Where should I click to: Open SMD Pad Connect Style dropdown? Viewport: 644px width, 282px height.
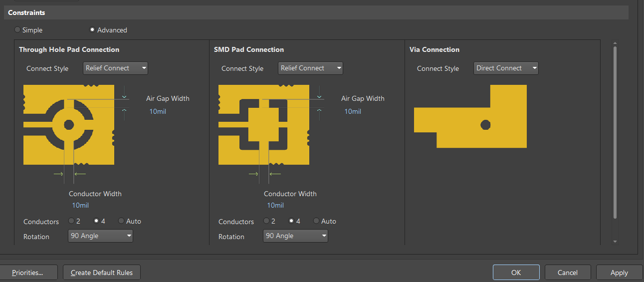(x=310, y=68)
